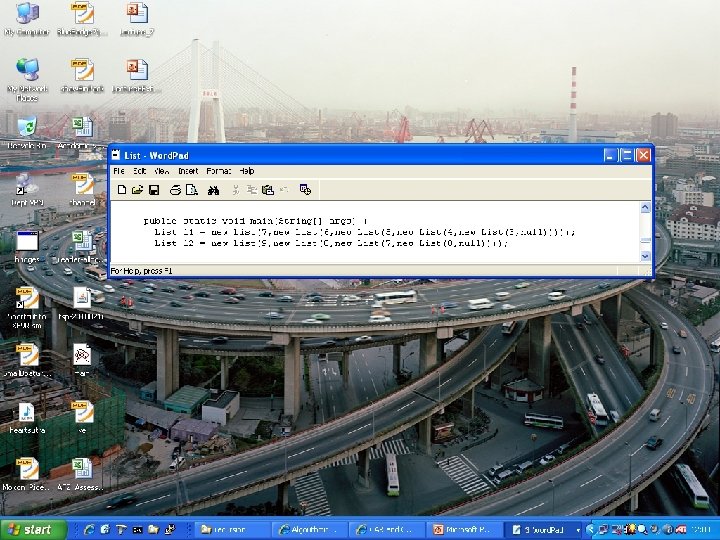The width and height of the screenshot is (720, 540).
Task: Click the code line declaring List l2
Action: click(x=331, y=243)
